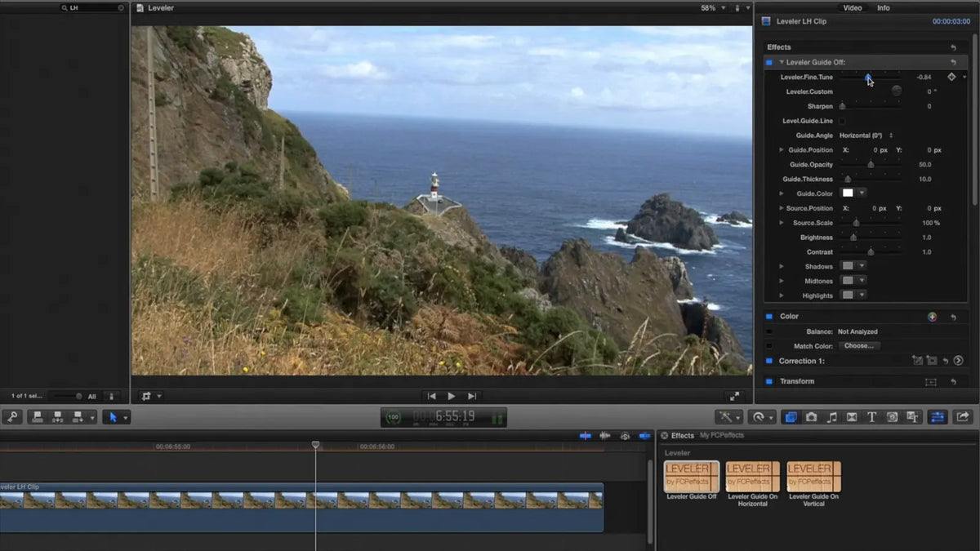The height and width of the screenshot is (551, 980).
Task: Expand the Guide.Position parameter
Action: tap(782, 150)
